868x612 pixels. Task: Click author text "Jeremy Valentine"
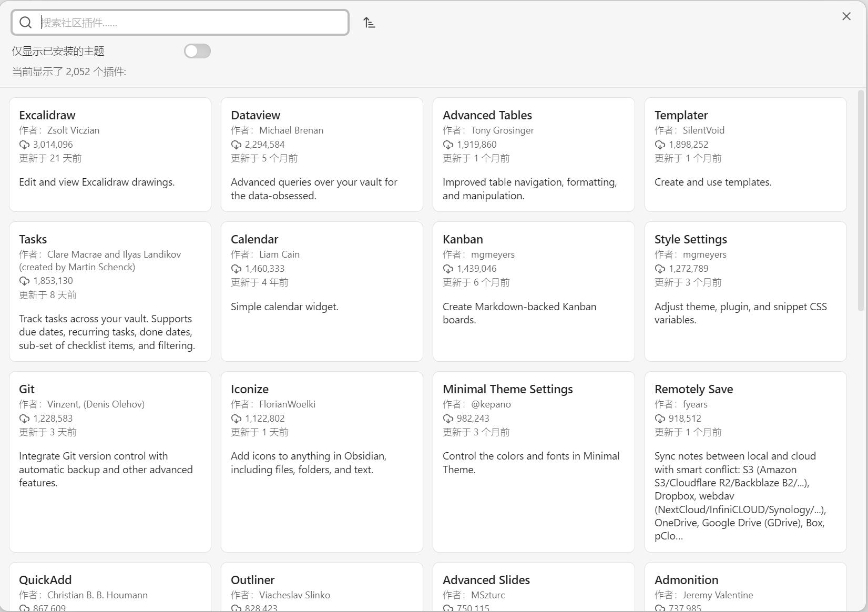click(718, 595)
